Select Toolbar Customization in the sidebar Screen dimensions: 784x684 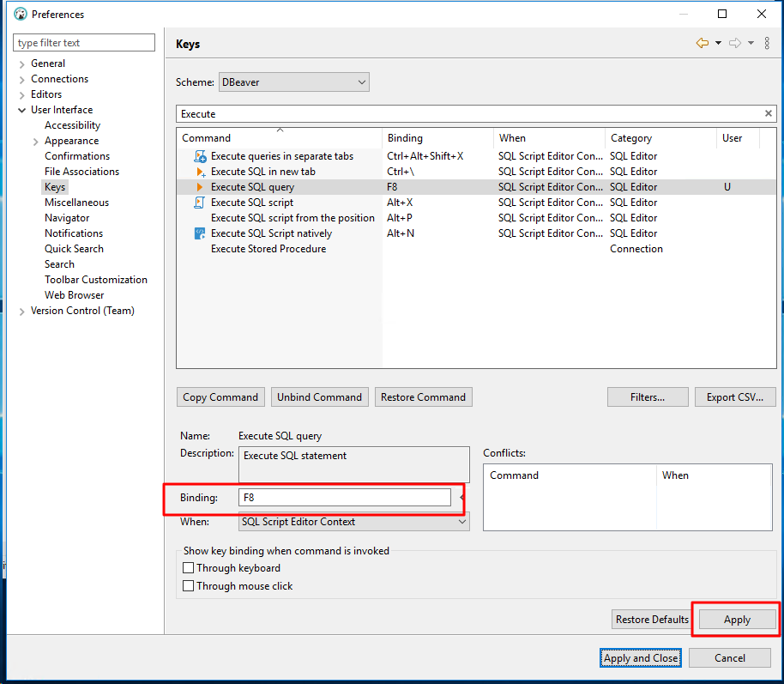coord(96,279)
